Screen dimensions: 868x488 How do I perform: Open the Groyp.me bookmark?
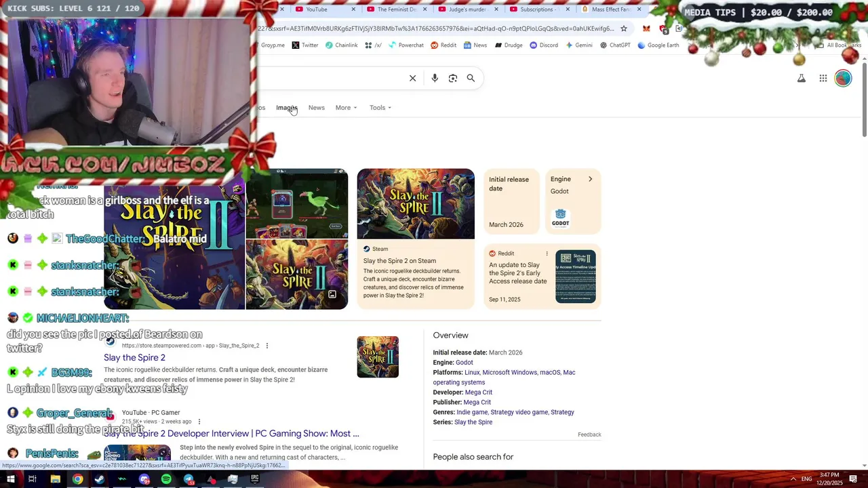pos(273,45)
